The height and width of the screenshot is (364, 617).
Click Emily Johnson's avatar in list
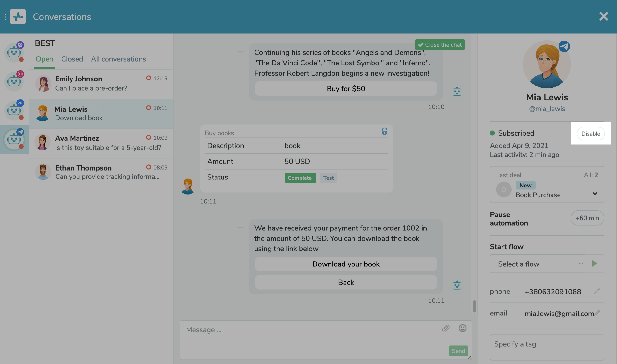(x=43, y=83)
